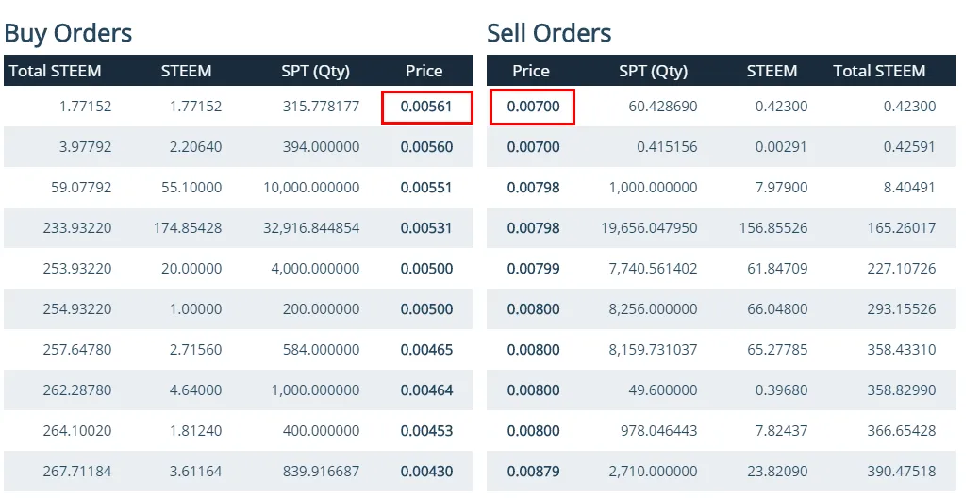Select buy order priced 0.00551
The width and height of the screenshot is (980, 498).
tap(426, 188)
